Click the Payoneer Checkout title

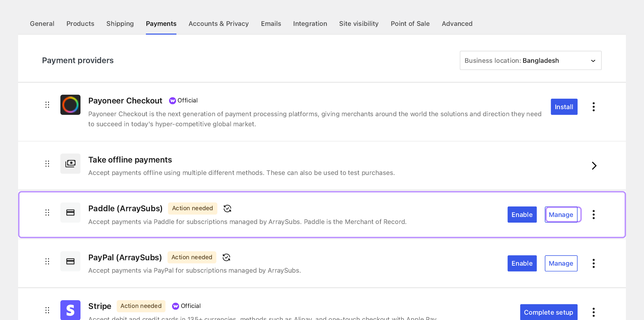click(125, 101)
